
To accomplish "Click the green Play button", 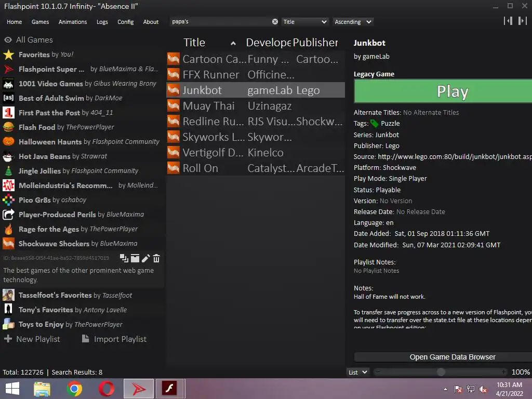I will point(443,91).
